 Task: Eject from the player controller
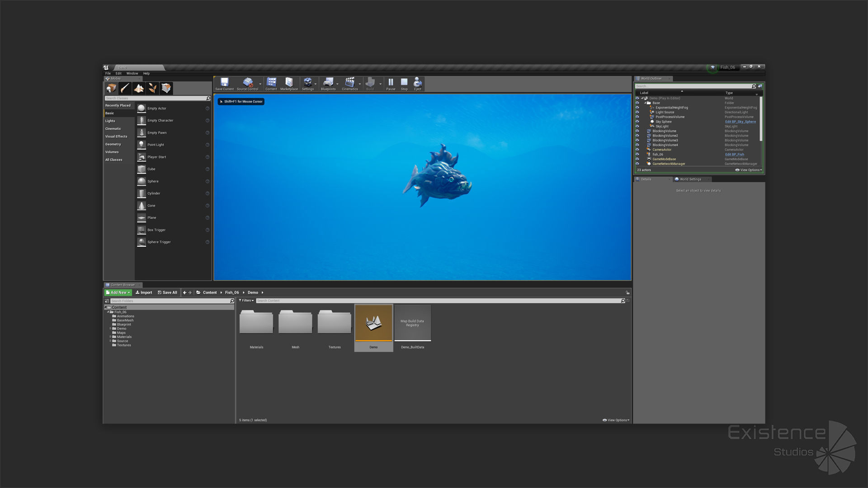point(418,84)
